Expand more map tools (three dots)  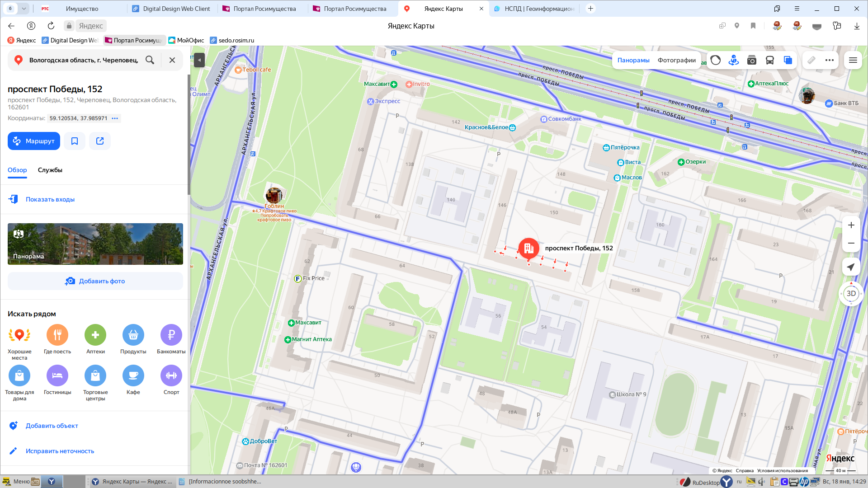tap(829, 60)
